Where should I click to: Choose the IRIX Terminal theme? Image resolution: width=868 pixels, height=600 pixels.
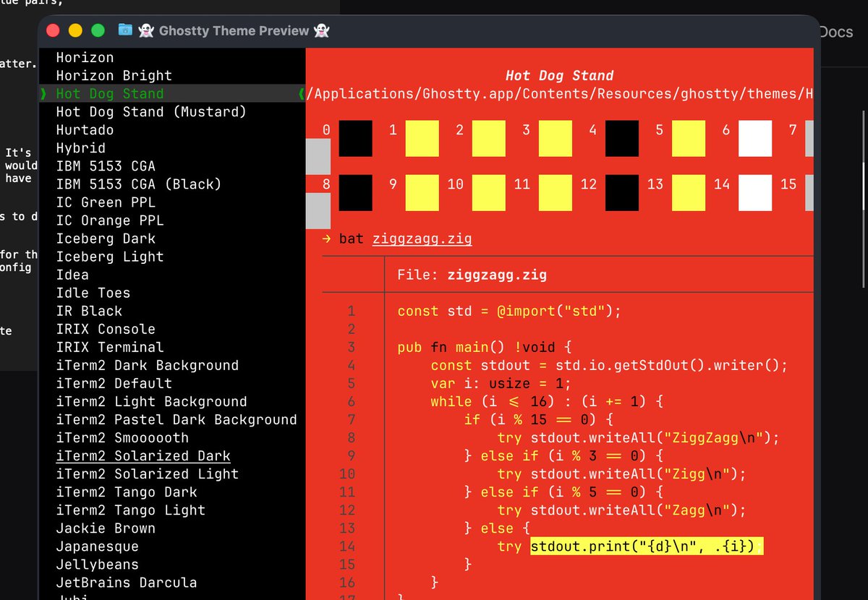click(x=110, y=346)
